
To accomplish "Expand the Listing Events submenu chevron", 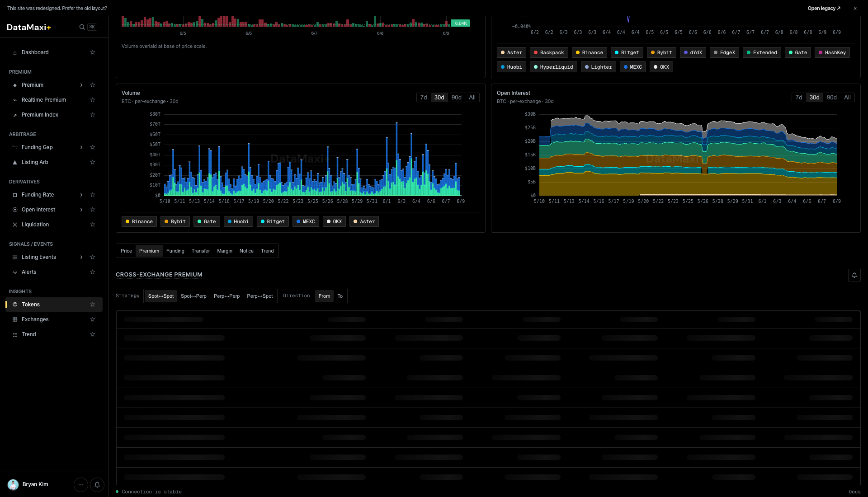I will point(81,257).
